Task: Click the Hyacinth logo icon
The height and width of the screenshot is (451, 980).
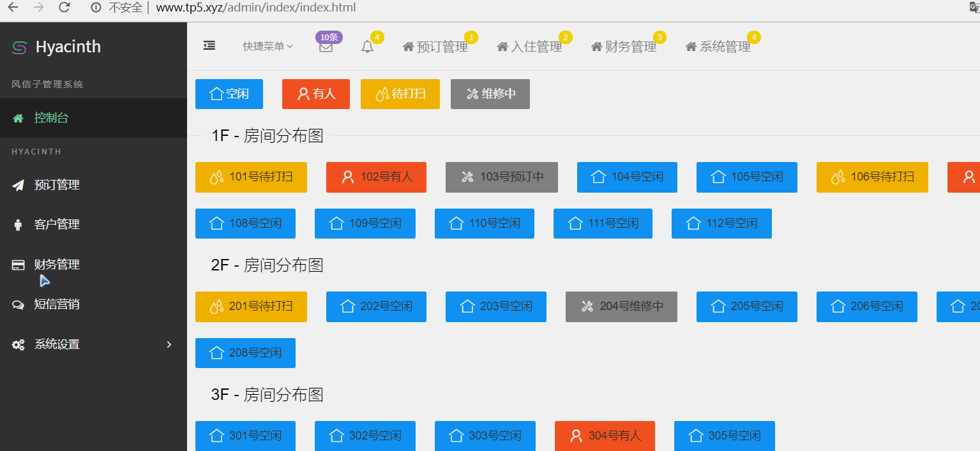Action: pos(19,47)
